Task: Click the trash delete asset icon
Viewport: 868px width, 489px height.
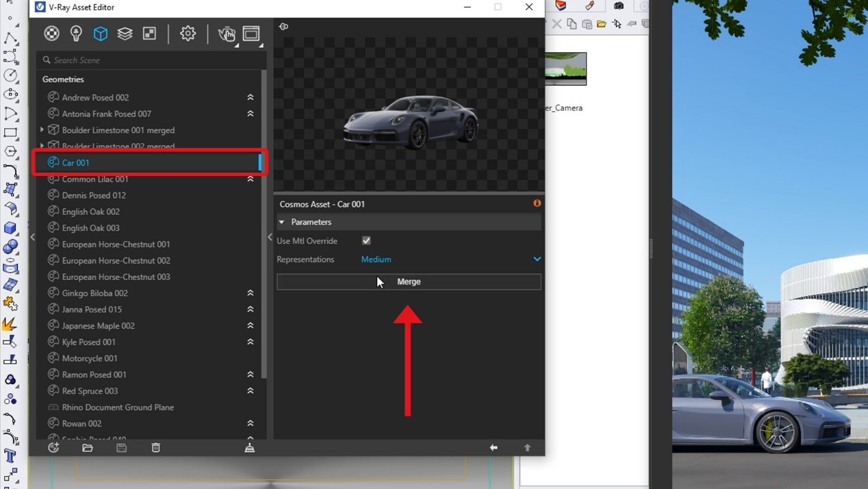Action: pos(155,447)
